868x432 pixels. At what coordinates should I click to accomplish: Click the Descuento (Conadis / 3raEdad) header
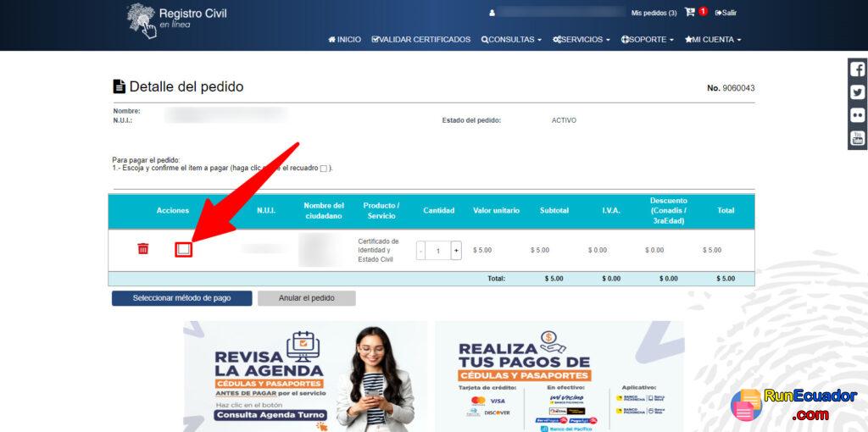[668, 211]
